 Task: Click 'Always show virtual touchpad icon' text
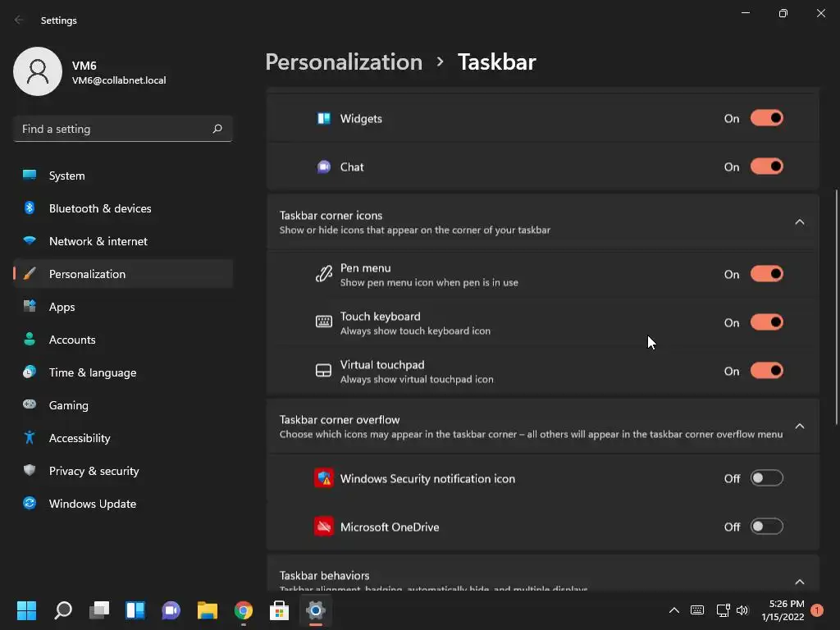click(417, 379)
